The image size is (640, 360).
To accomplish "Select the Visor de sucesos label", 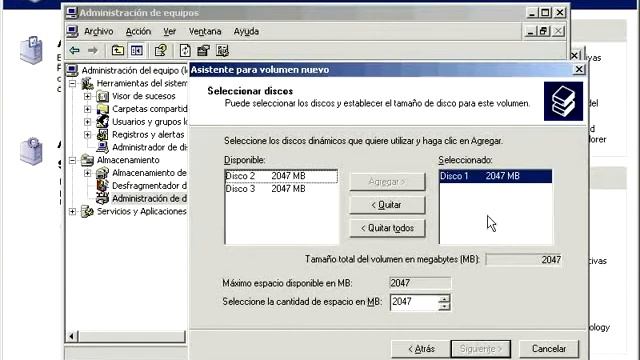I will 144,96.
